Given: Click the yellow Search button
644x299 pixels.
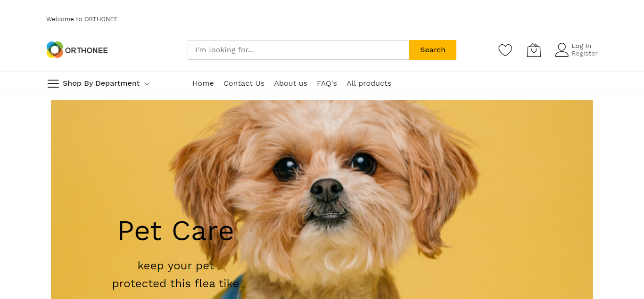Looking at the screenshot, I should [433, 50].
